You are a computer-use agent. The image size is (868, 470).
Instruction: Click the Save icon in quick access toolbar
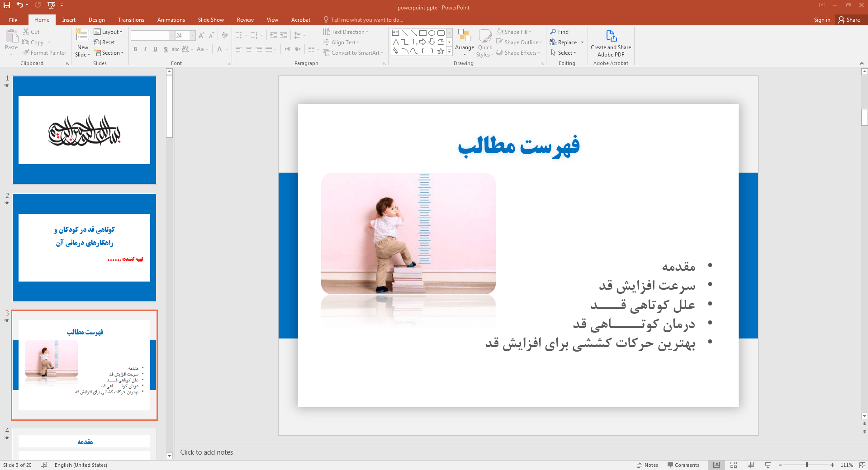click(7, 5)
